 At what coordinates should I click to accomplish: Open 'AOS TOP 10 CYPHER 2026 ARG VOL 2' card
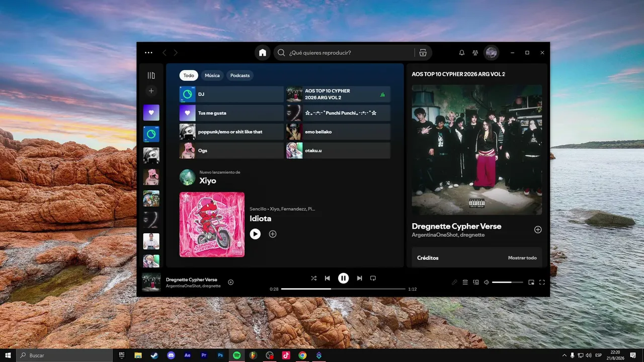[x=338, y=94]
